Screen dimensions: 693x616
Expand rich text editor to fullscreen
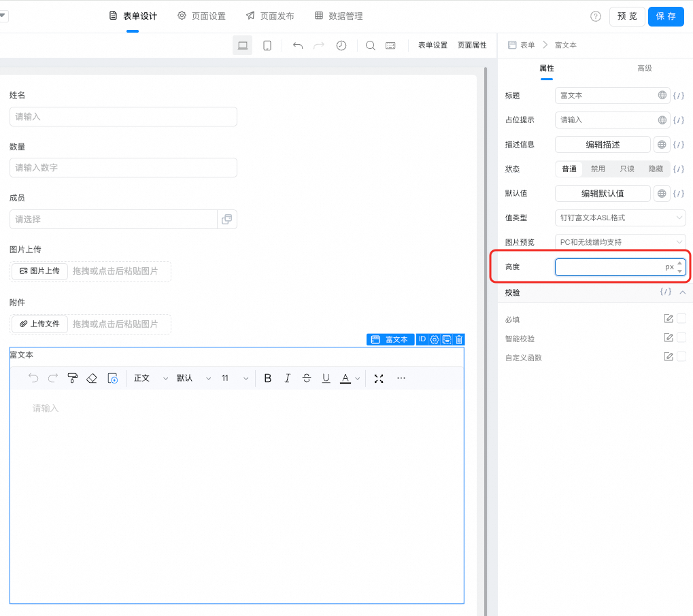click(x=379, y=379)
